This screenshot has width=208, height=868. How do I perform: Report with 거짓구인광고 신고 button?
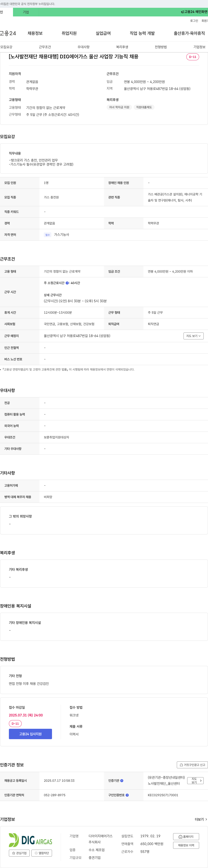point(192,765)
